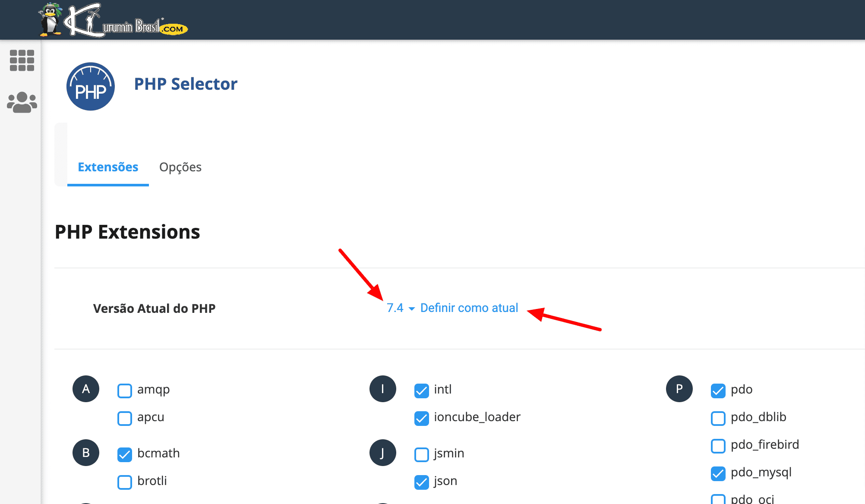Select the Extensões tab
Screen dimensions: 865x504
108,167
